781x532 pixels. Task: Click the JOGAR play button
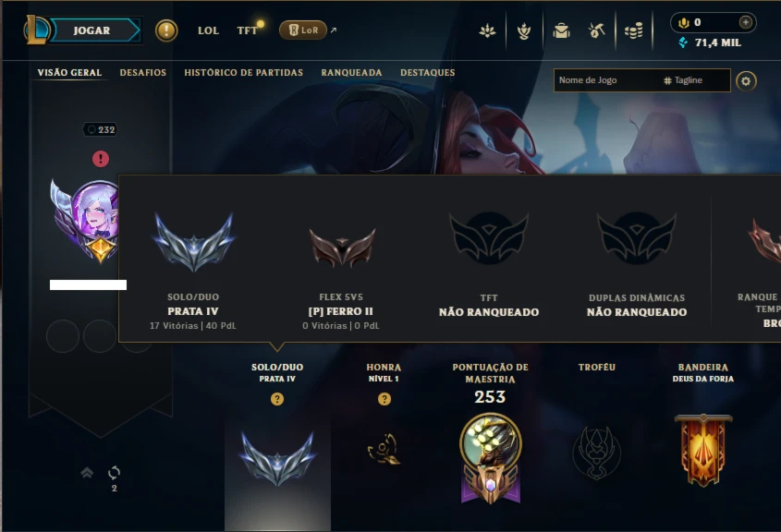click(94, 30)
